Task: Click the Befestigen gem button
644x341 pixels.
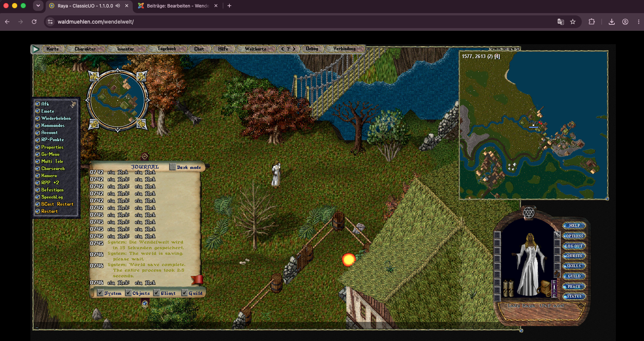Action: click(x=37, y=190)
